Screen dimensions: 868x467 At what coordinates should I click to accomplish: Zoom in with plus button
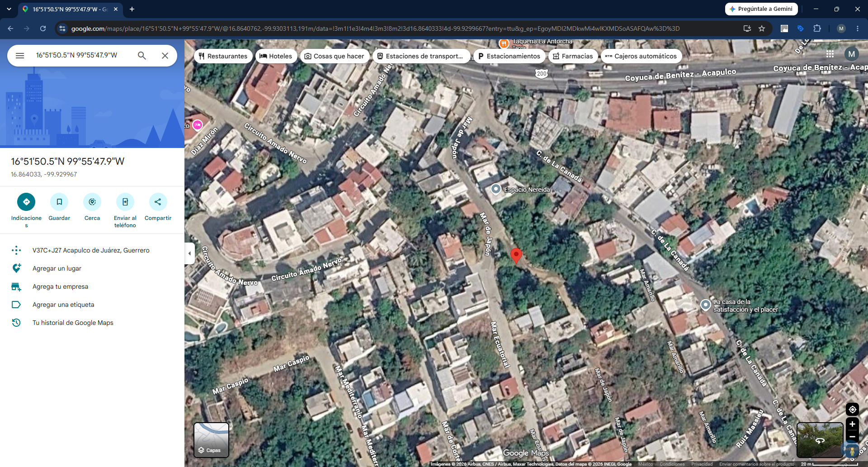pos(852,424)
